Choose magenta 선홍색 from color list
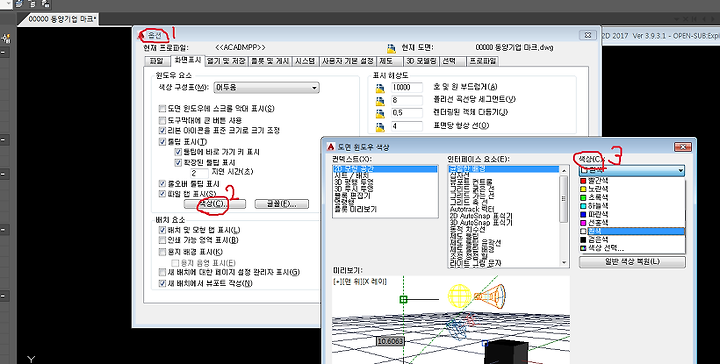Image resolution: width=720 pixels, height=364 pixels. click(x=632, y=222)
